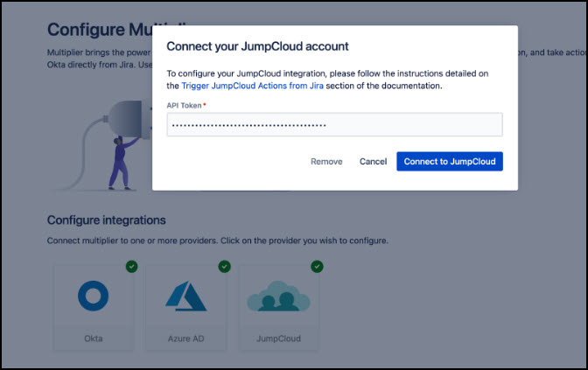Click the green checkmark on JumpCloud card
Viewport: 588px width, 370px height.
point(317,266)
